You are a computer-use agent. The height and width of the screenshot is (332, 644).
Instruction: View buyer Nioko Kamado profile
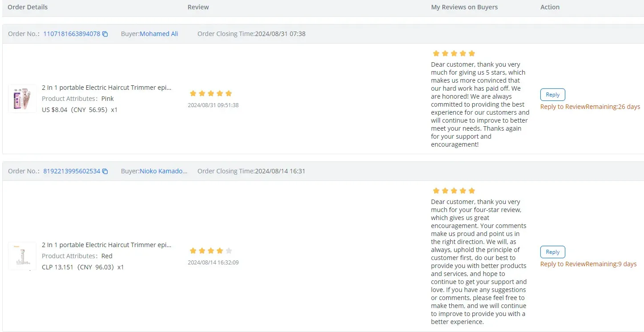(163, 171)
